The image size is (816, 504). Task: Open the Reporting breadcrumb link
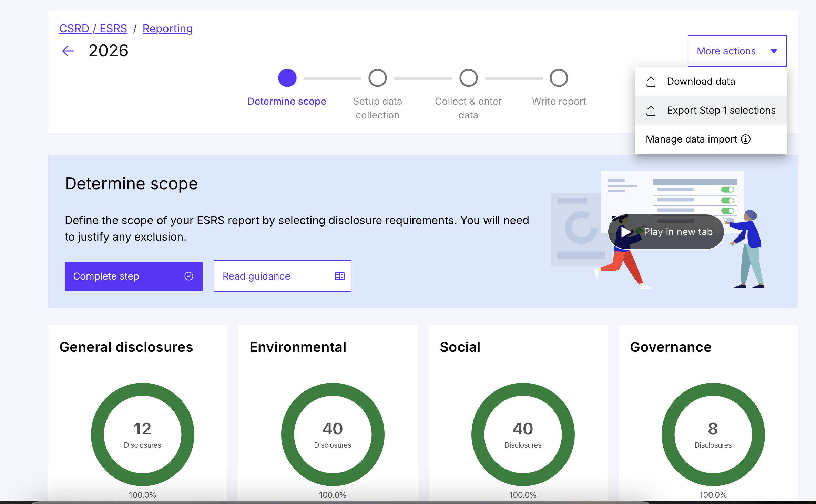tap(167, 29)
